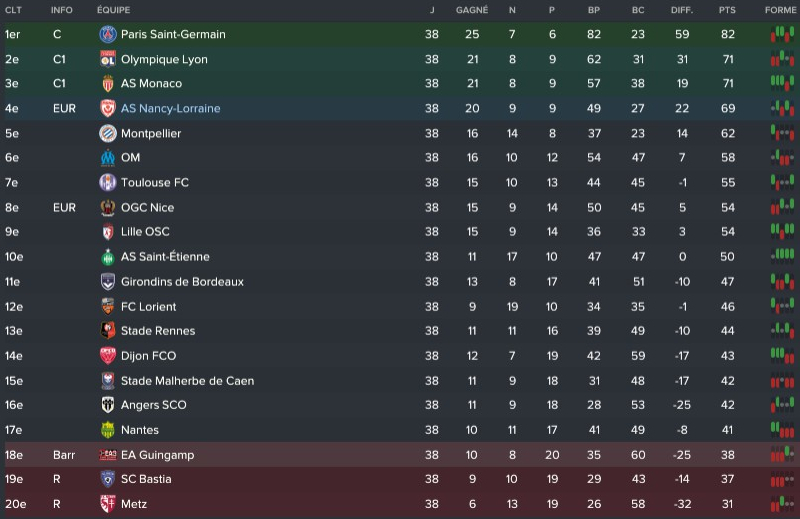Click Metz's recent form indicator

coord(780,504)
